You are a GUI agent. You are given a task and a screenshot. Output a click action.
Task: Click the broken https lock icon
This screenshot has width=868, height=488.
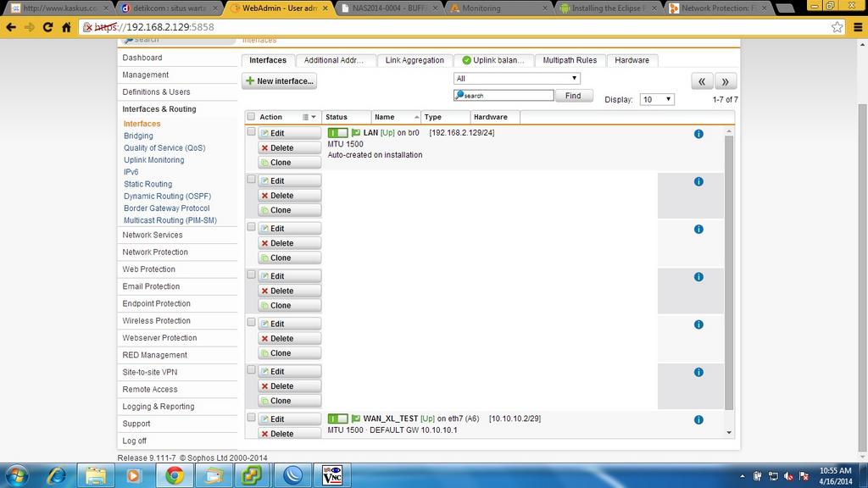[x=87, y=27]
